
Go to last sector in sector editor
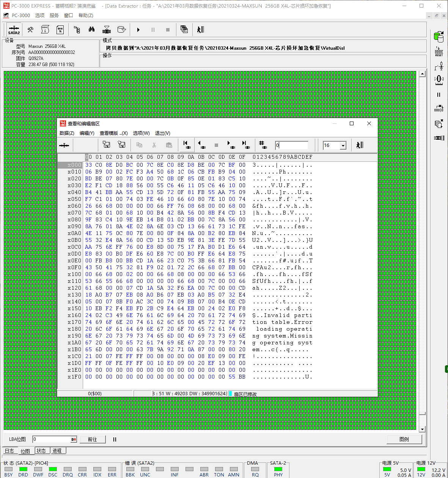tap(246, 145)
